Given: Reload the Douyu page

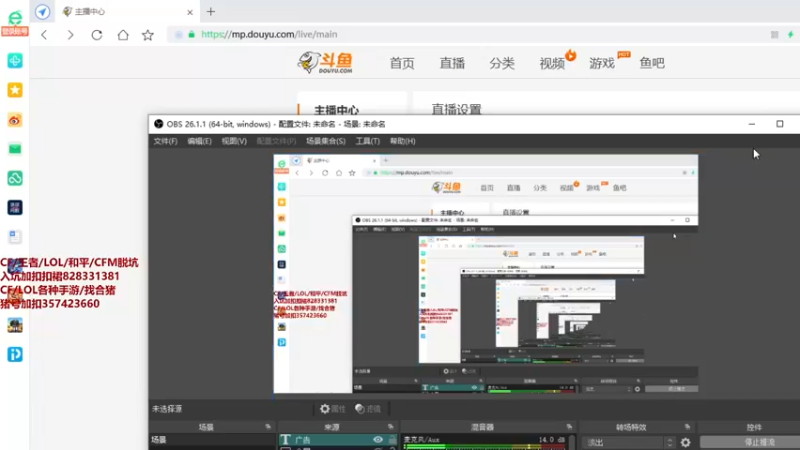Looking at the screenshot, I should [97, 35].
